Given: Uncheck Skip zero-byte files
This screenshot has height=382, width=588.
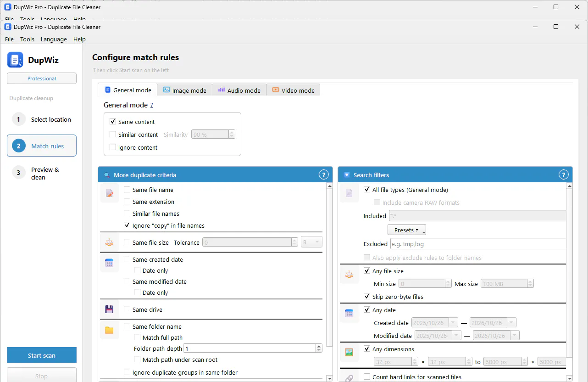Looking at the screenshot, I should 367,297.
